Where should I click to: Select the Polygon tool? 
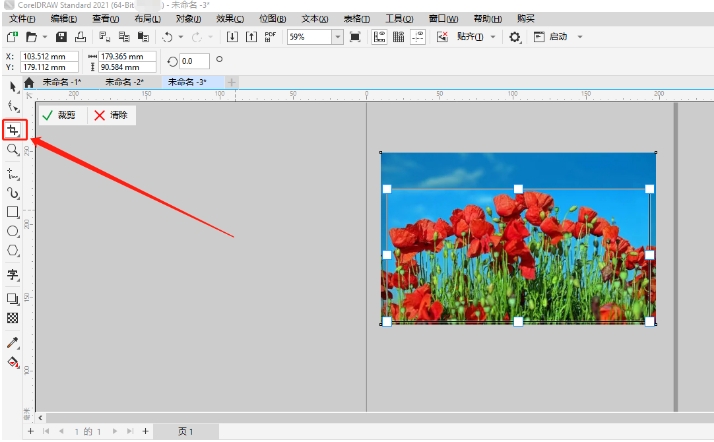pyautogui.click(x=13, y=250)
